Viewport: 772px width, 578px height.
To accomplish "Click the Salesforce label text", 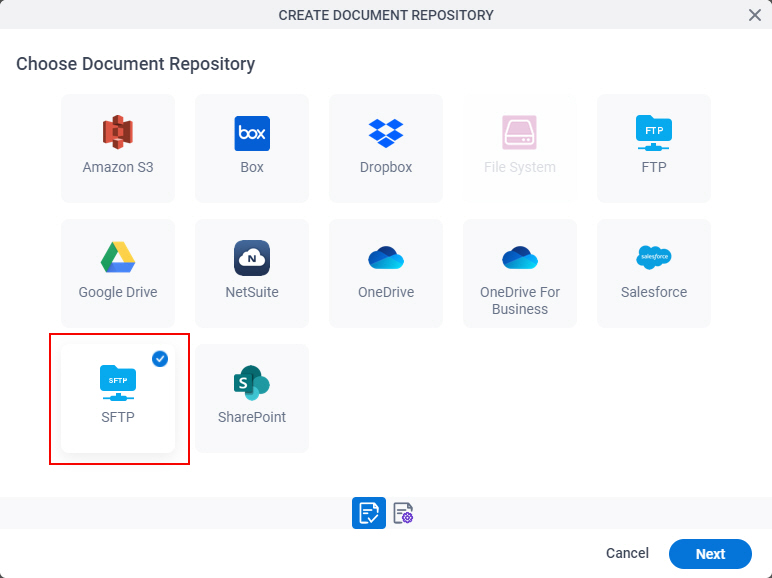I will tap(654, 292).
